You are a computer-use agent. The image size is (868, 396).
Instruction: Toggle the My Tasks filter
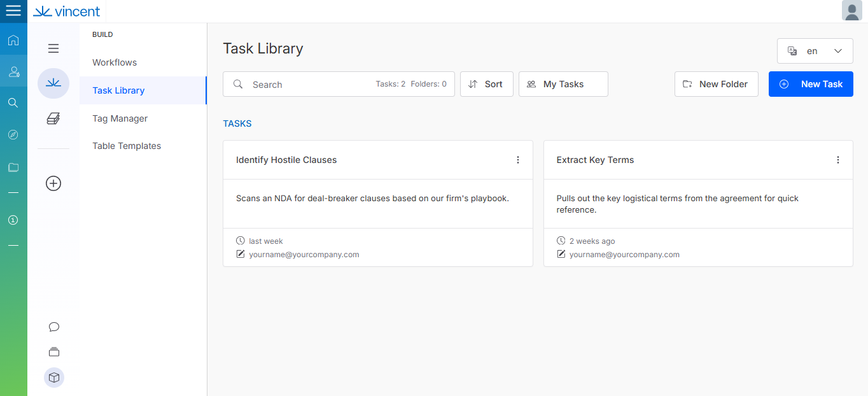pos(563,84)
